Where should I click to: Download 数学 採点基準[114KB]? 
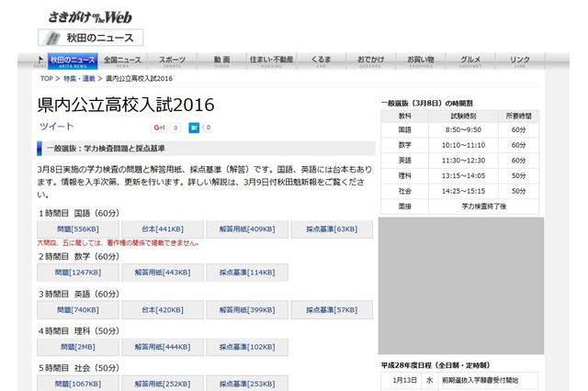(x=247, y=273)
